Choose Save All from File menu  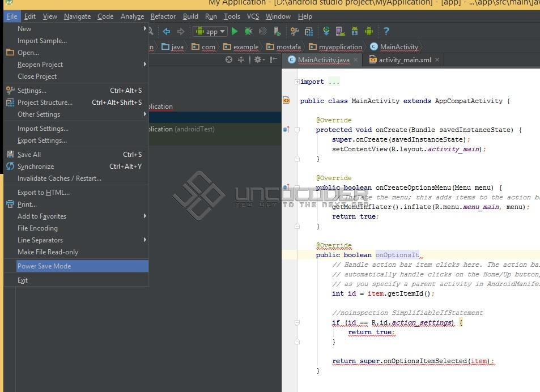click(76, 155)
